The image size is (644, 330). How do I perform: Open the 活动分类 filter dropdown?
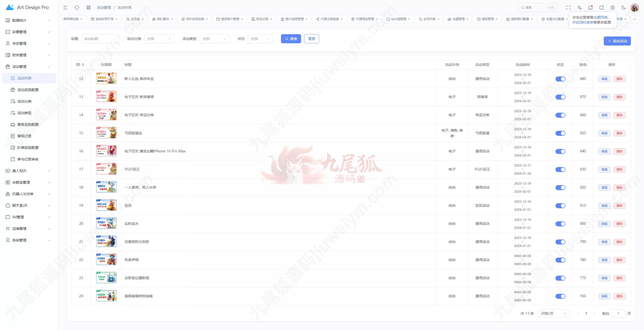pos(159,39)
